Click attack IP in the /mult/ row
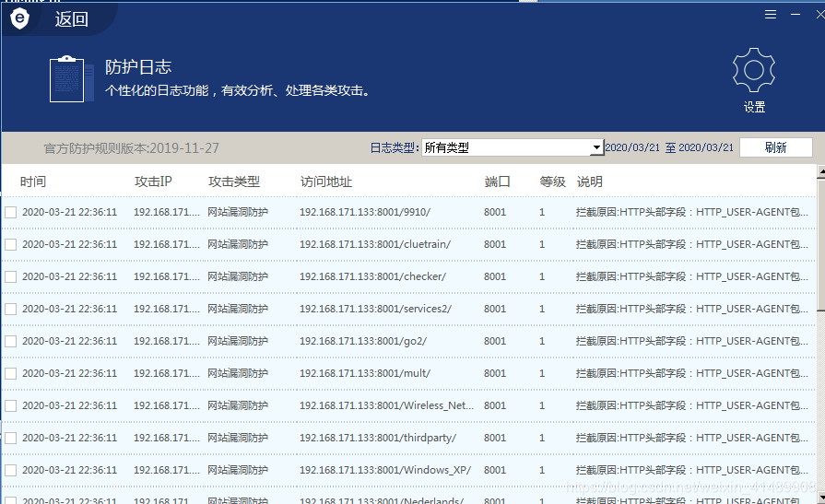This screenshot has width=825, height=504. point(167,373)
